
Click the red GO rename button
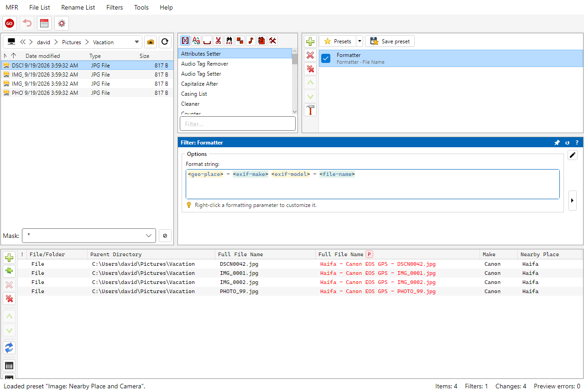click(10, 23)
